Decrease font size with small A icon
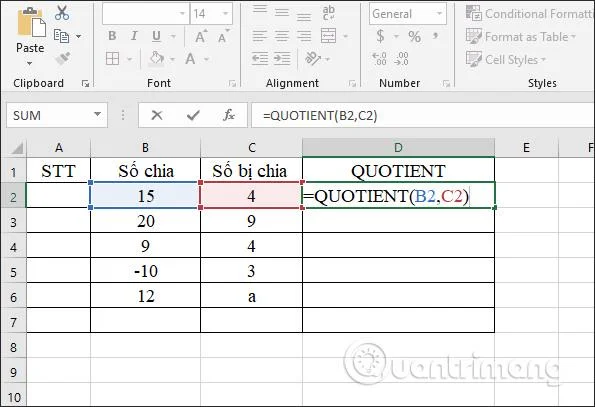Screen dimensions: 595x407 click(x=224, y=36)
